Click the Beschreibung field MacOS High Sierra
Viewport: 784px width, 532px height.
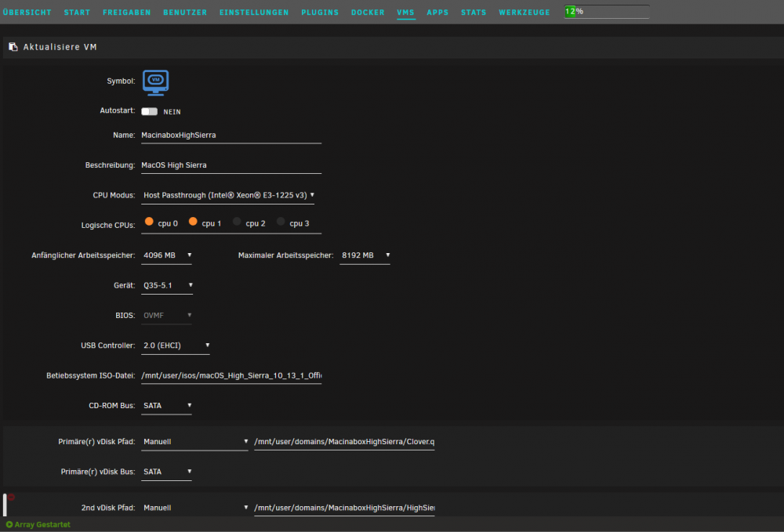click(231, 165)
